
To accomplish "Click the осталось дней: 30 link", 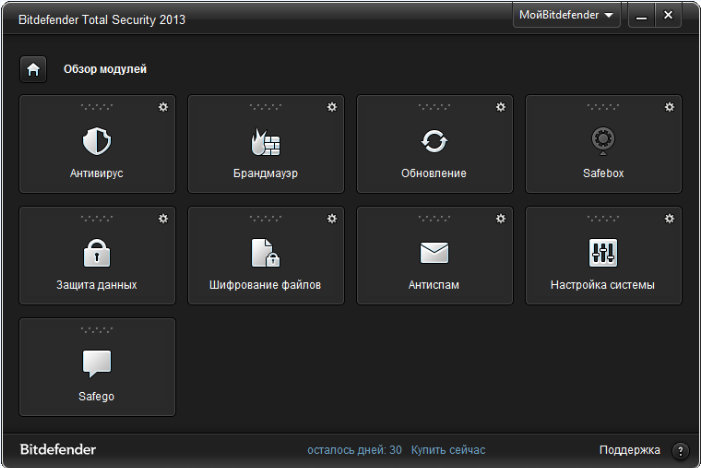I will click(x=354, y=450).
